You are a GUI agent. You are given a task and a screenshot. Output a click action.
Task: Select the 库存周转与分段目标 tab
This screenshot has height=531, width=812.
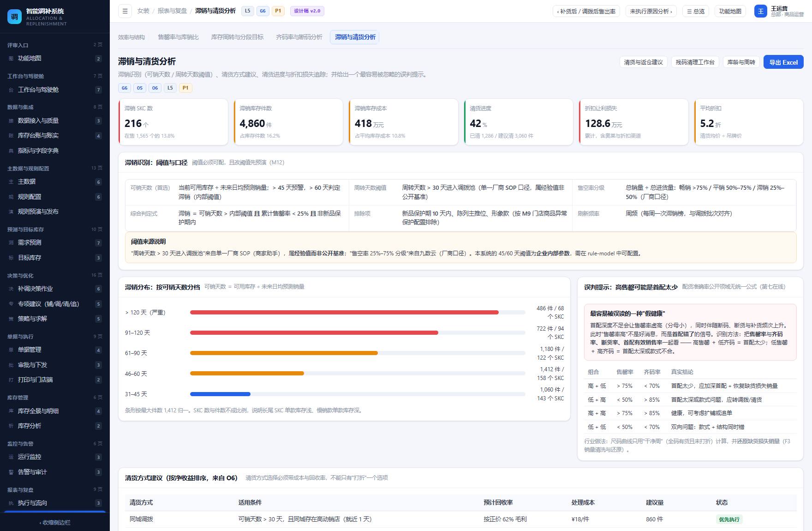coord(238,37)
